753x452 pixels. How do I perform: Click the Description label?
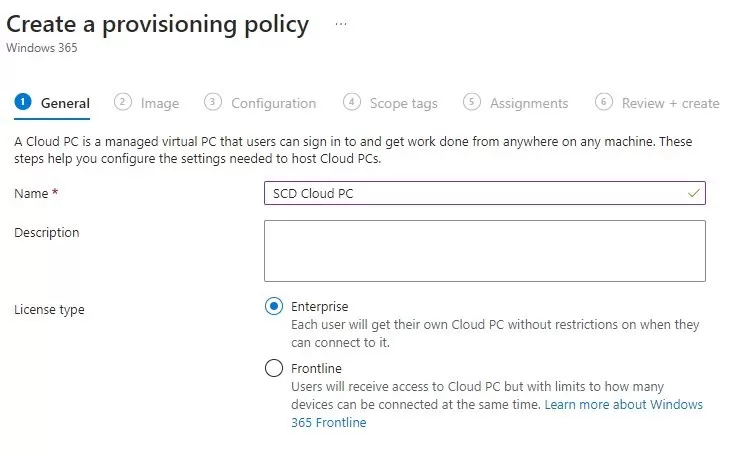click(47, 232)
